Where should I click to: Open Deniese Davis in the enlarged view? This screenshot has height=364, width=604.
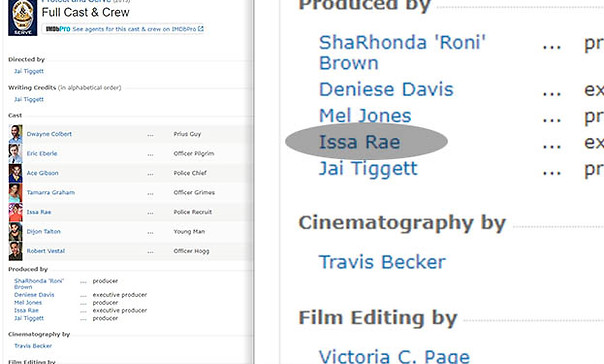[386, 89]
